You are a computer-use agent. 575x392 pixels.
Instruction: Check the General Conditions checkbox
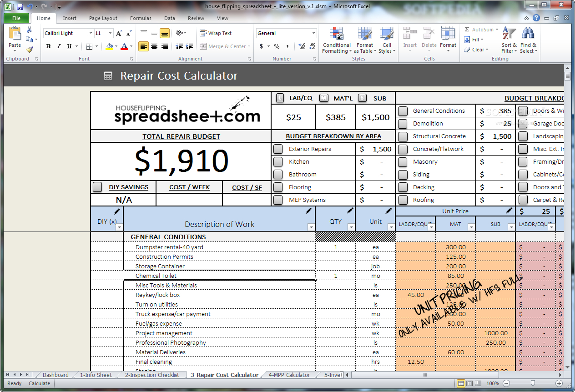click(x=403, y=111)
